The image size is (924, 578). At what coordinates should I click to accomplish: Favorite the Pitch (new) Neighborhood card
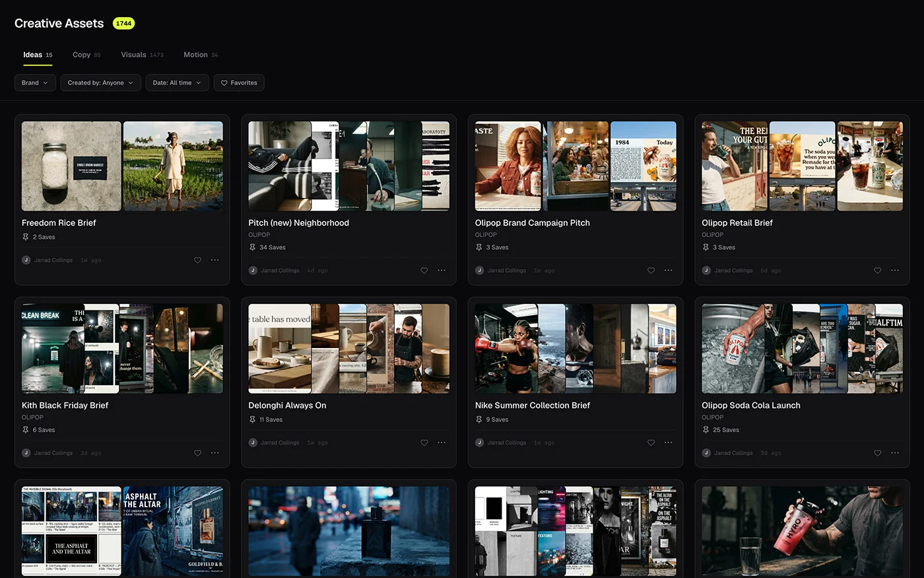tap(424, 270)
